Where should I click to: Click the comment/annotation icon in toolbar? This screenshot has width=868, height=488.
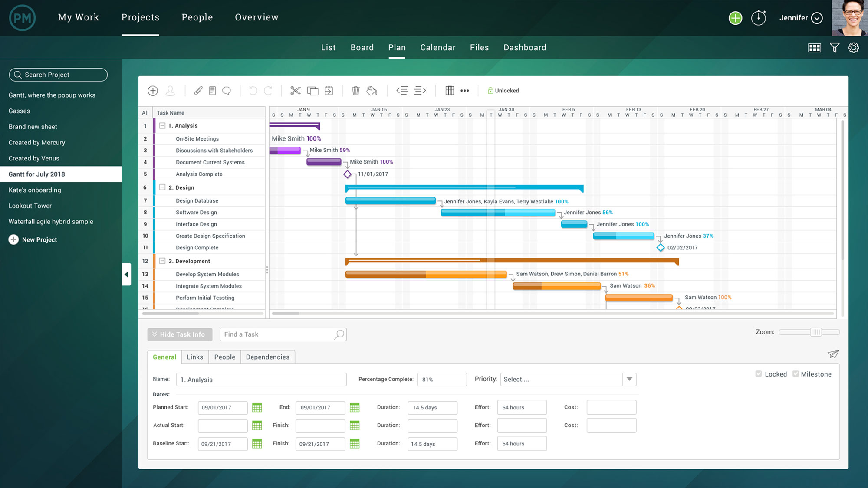(226, 91)
